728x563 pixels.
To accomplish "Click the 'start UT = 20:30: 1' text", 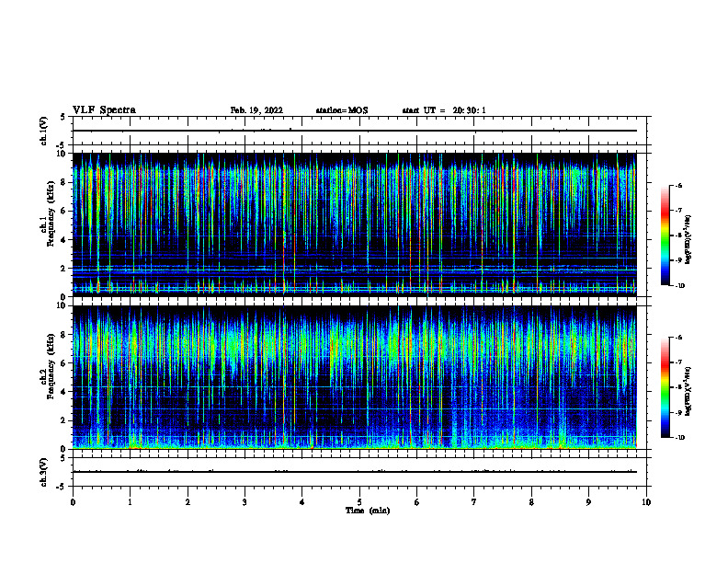I will (x=444, y=110).
